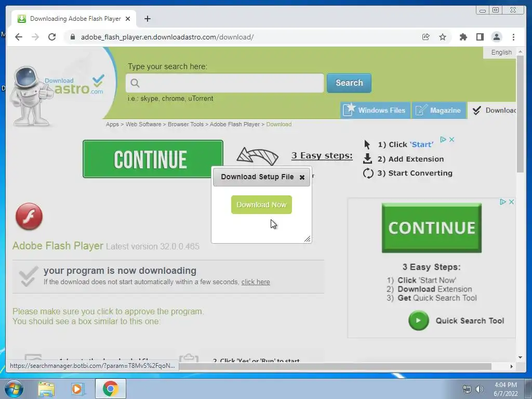
Task: Close the Downloading Adobe Flash Player tab
Action: [128, 19]
